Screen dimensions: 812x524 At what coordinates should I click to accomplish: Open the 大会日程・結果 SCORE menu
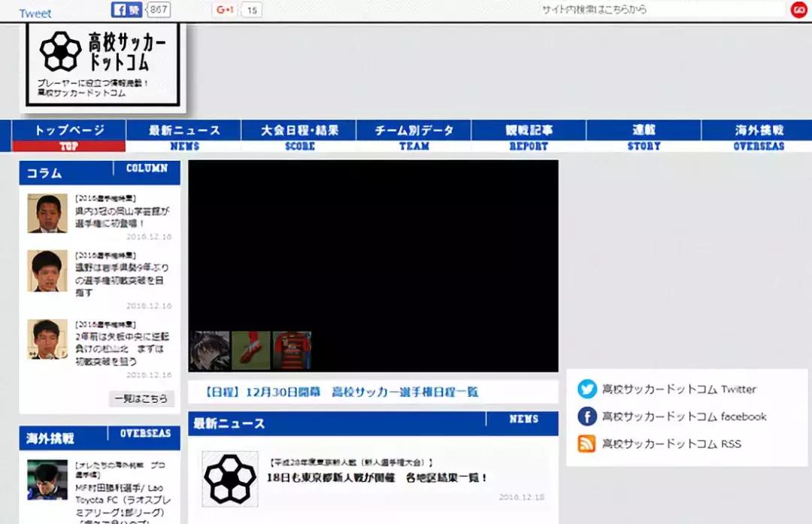tap(299, 136)
